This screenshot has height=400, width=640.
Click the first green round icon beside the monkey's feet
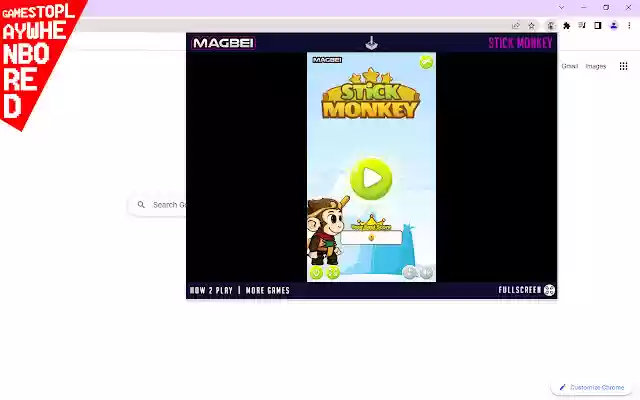pyautogui.click(x=316, y=272)
